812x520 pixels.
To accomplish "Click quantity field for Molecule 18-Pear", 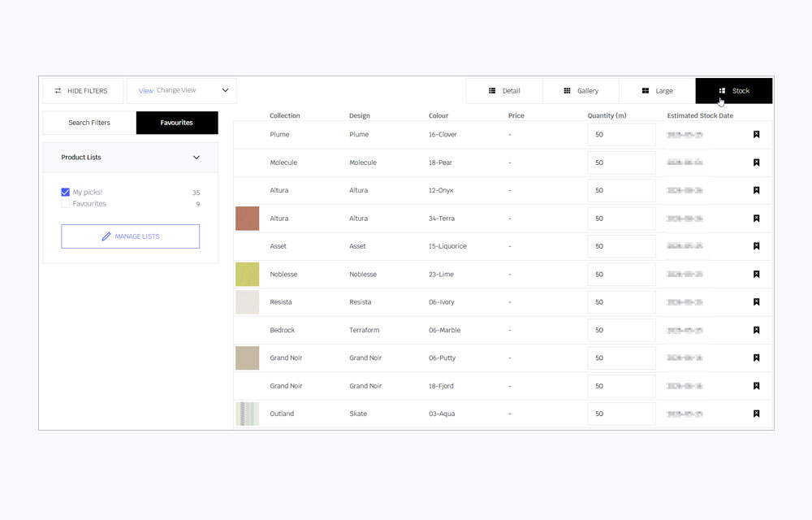I will click(621, 162).
